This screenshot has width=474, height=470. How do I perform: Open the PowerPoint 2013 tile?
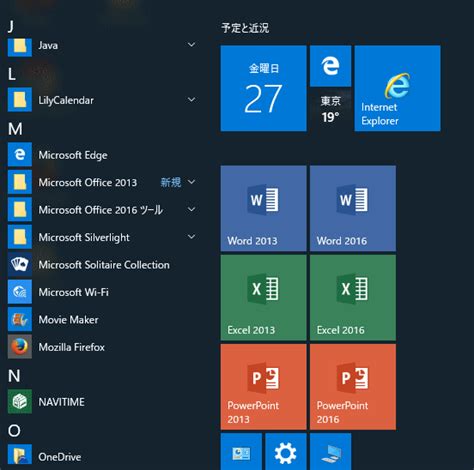[263, 387]
